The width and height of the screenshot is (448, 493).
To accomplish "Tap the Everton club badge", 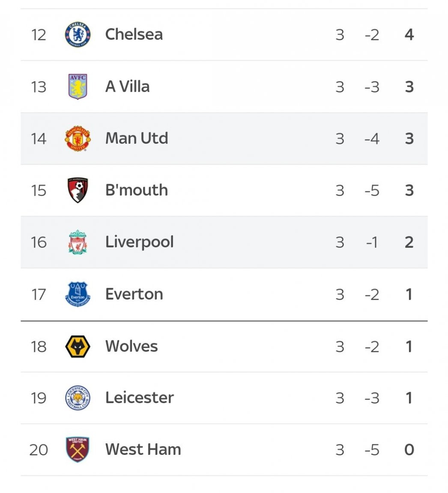I will 78,294.
